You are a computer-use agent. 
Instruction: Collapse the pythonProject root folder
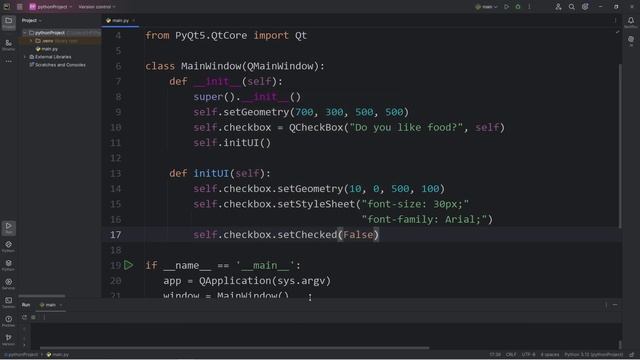pos(25,33)
